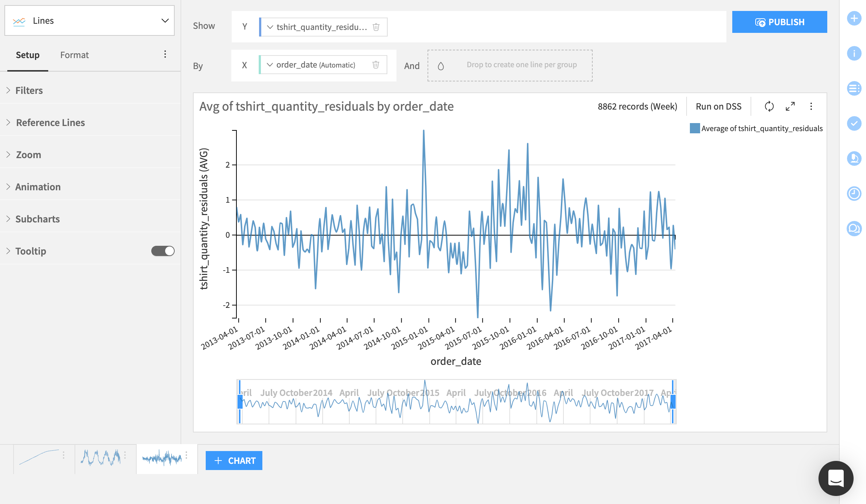Remove the tshirt_quantity_residuals Y measure via trash icon
The width and height of the screenshot is (866, 504).
click(376, 27)
